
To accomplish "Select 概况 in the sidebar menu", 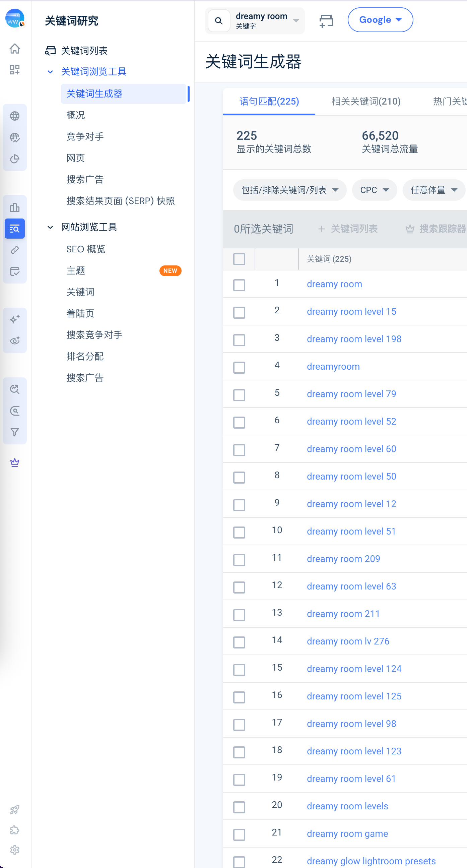I will tap(75, 115).
